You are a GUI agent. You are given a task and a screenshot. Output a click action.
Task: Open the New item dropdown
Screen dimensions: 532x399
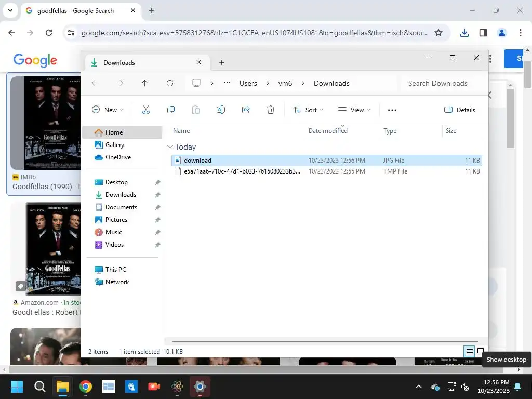pyautogui.click(x=108, y=110)
